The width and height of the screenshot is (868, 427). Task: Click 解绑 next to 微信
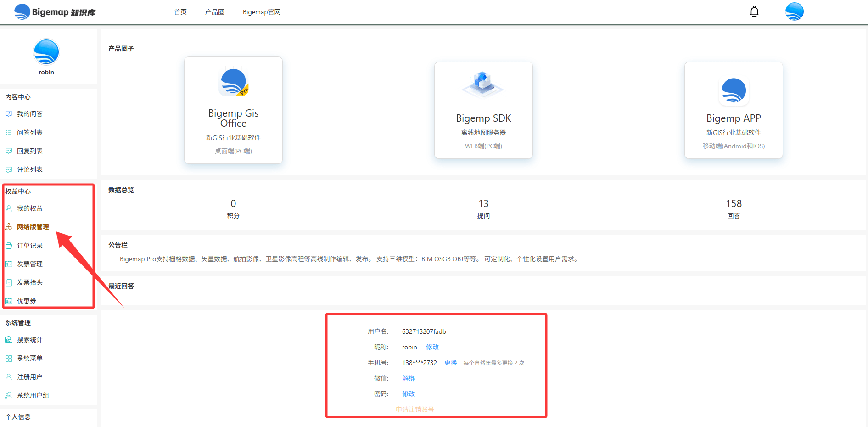[x=409, y=378]
